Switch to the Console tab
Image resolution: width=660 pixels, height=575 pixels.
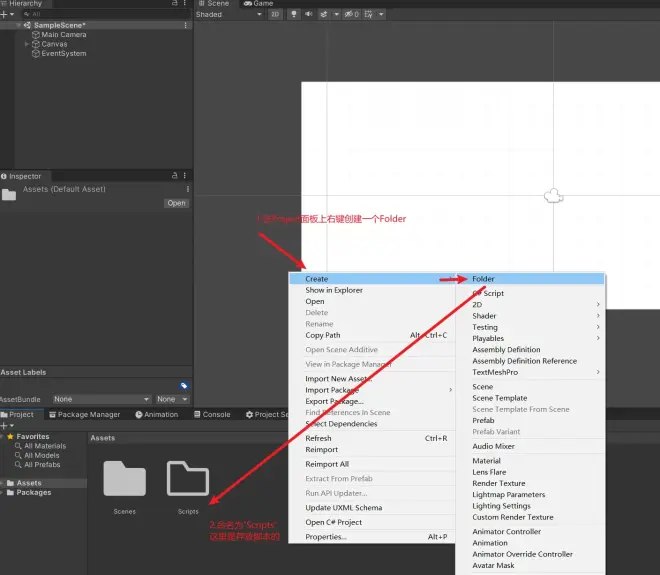(212, 415)
